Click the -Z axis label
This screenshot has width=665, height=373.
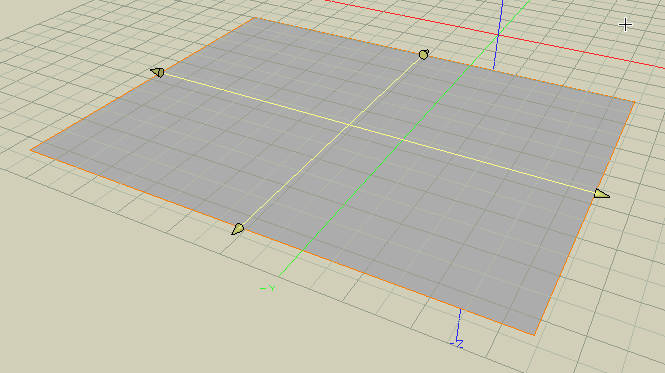[x=457, y=343]
